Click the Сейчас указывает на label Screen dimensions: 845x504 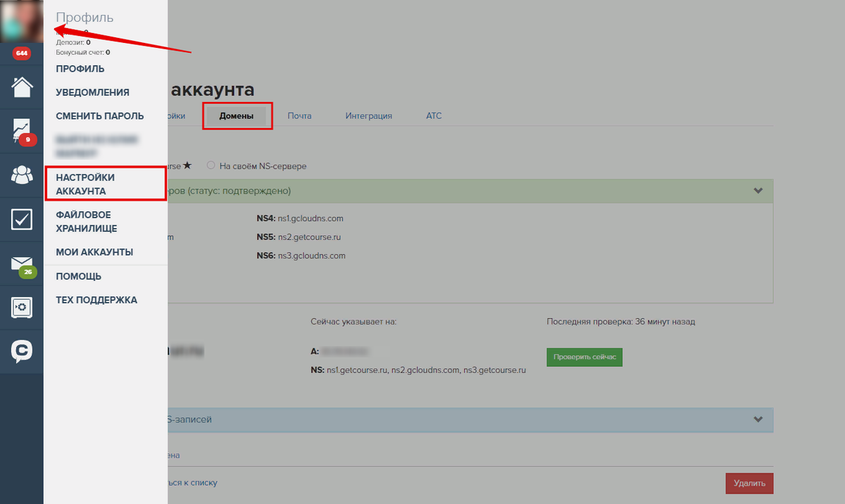354,322
